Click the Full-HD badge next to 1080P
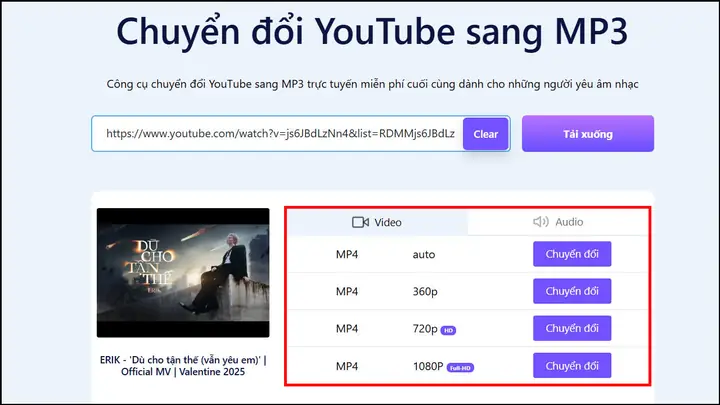This screenshot has width=720, height=405. (x=460, y=368)
